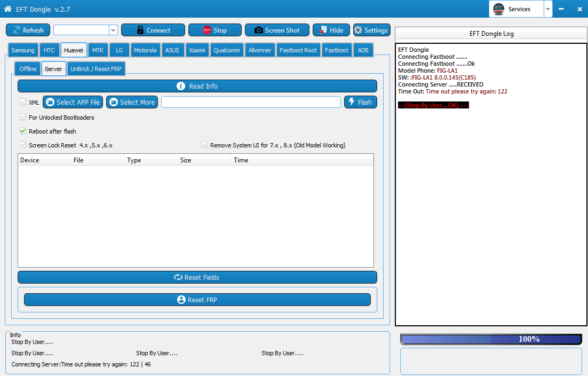Click 'Connecting Server:Time out' info text

(x=81, y=364)
